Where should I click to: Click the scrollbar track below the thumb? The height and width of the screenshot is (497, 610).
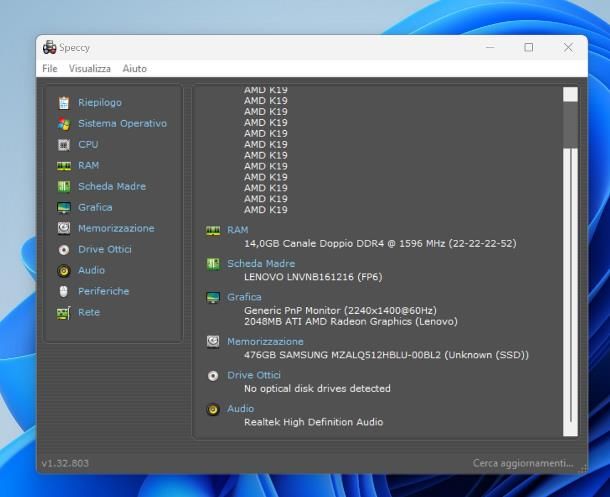pyautogui.click(x=570, y=292)
